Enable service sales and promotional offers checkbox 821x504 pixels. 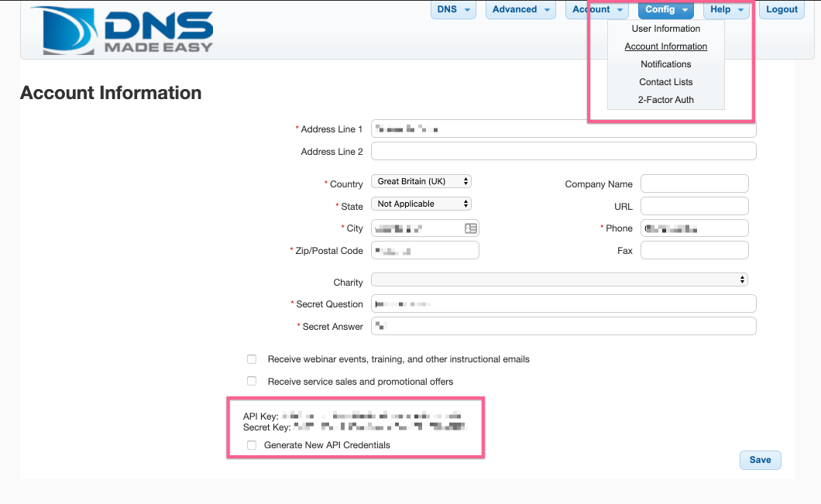coord(252,381)
